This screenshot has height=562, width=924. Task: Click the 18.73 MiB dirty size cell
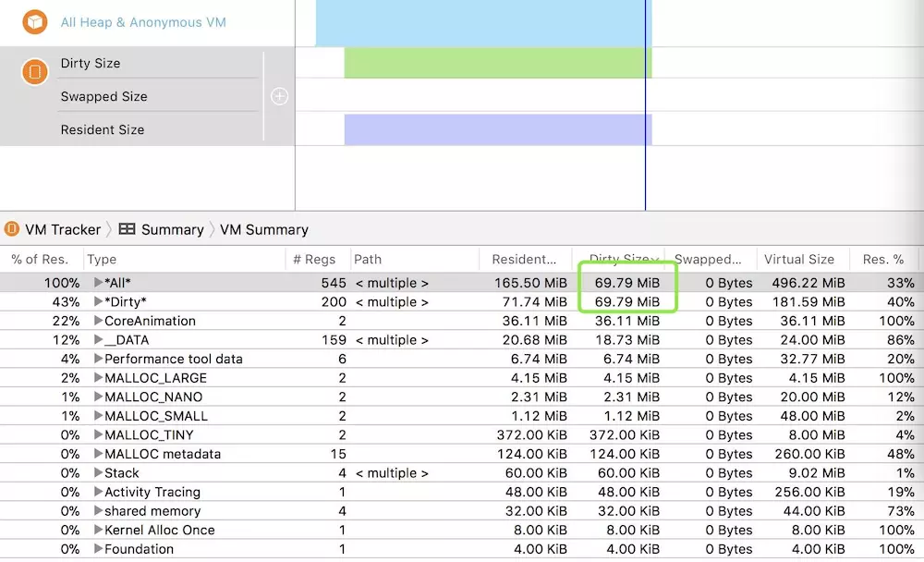point(627,339)
